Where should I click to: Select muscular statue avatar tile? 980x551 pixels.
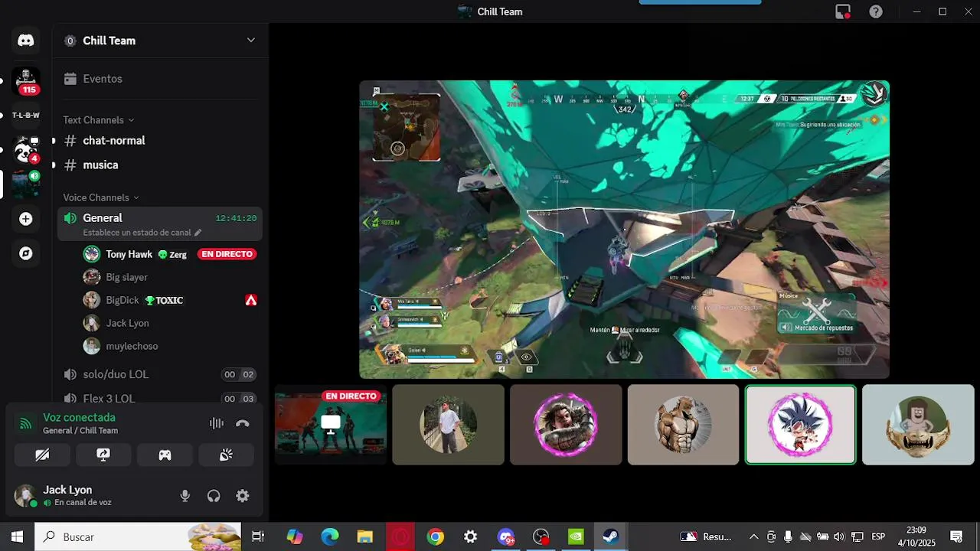683,425
